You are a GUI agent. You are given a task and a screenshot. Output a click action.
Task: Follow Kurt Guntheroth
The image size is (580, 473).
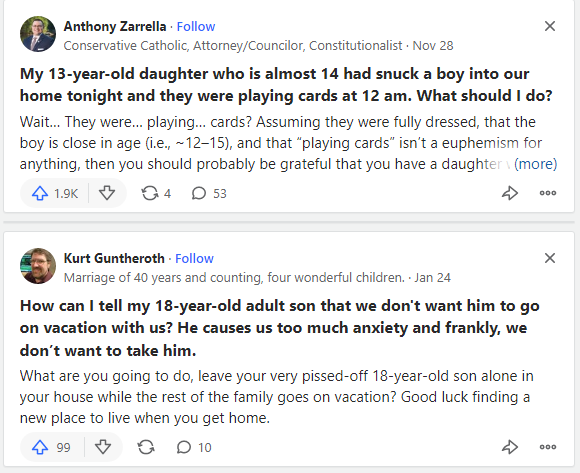(194, 258)
